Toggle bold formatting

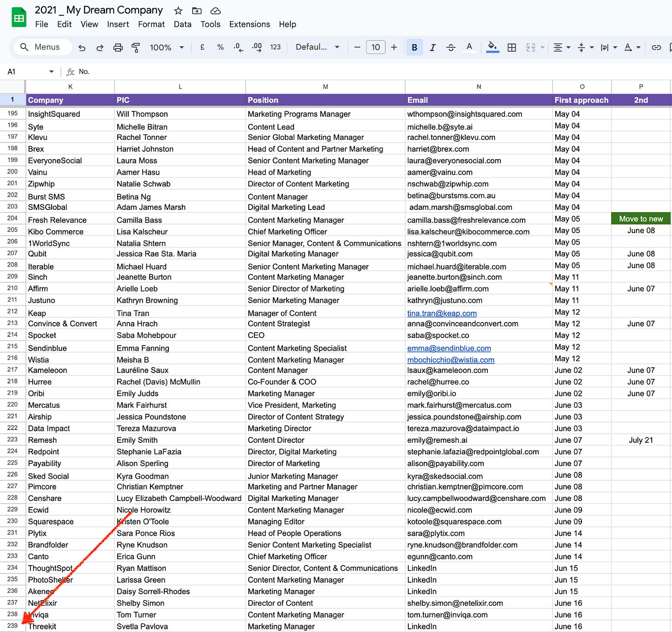414,47
